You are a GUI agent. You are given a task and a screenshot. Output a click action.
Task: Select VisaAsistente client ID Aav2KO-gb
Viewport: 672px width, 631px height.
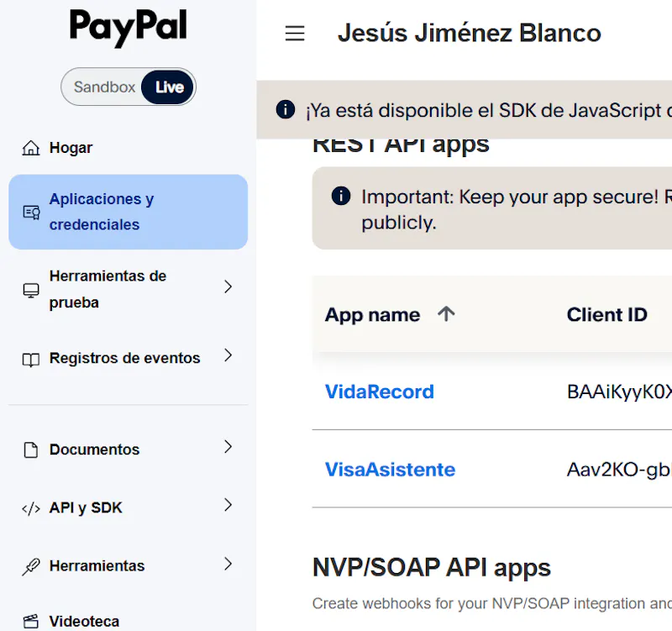619,470
